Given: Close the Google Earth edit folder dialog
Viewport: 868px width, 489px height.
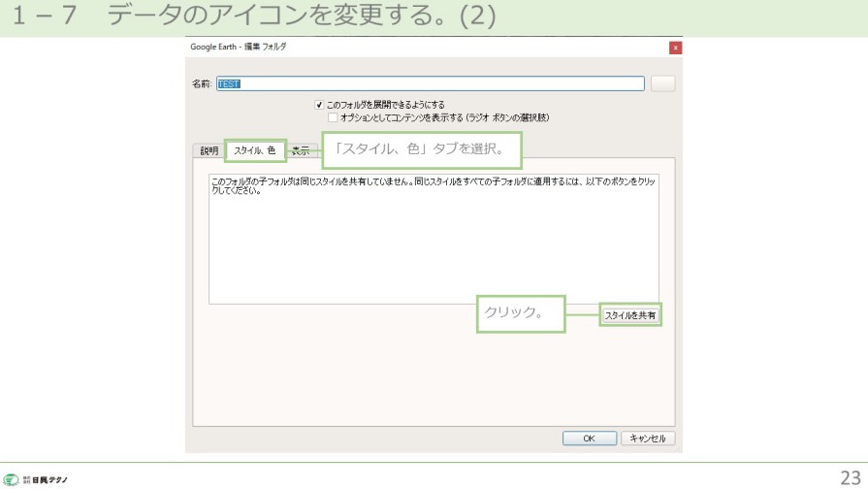Looking at the screenshot, I should point(675,48).
